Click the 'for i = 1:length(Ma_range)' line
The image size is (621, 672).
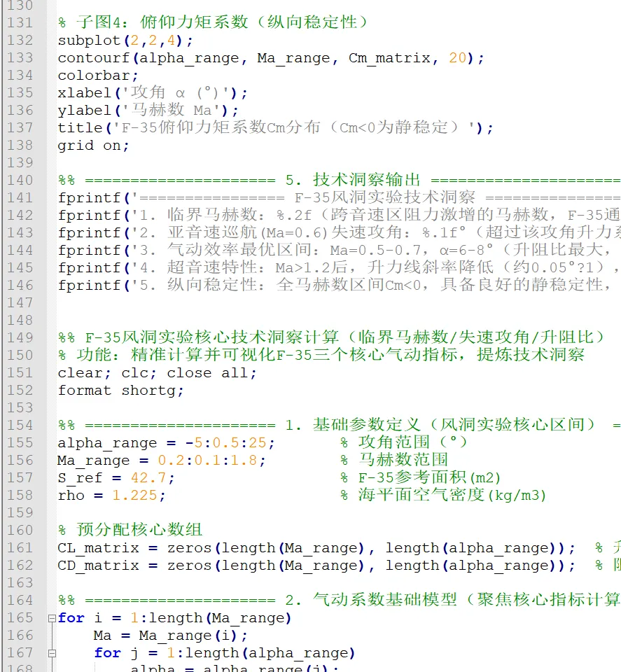pos(174,618)
